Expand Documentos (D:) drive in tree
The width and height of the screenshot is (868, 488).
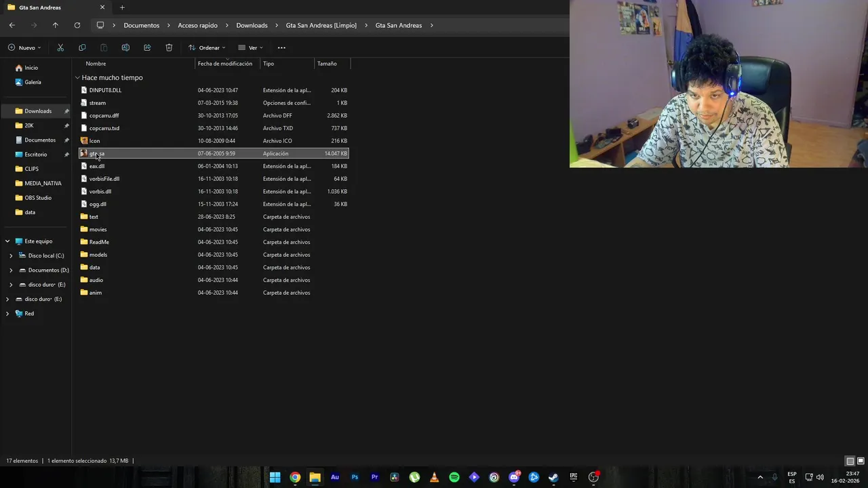tap(11, 270)
